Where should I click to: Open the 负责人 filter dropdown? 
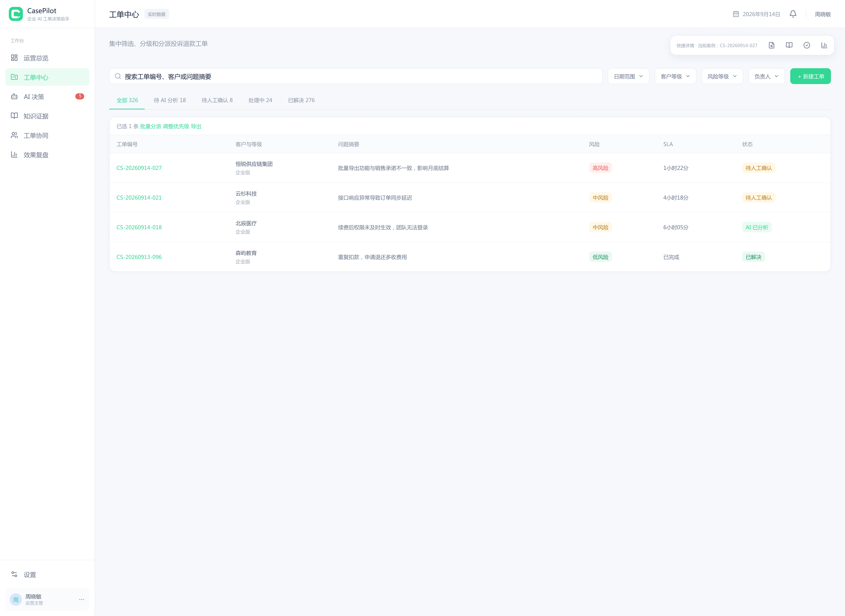[766, 76]
